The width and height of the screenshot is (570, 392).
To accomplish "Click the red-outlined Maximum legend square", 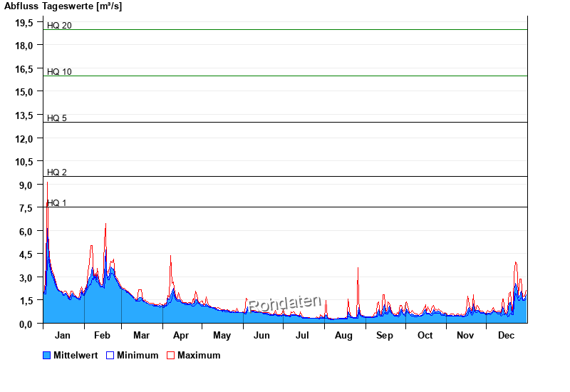I will point(170,355).
